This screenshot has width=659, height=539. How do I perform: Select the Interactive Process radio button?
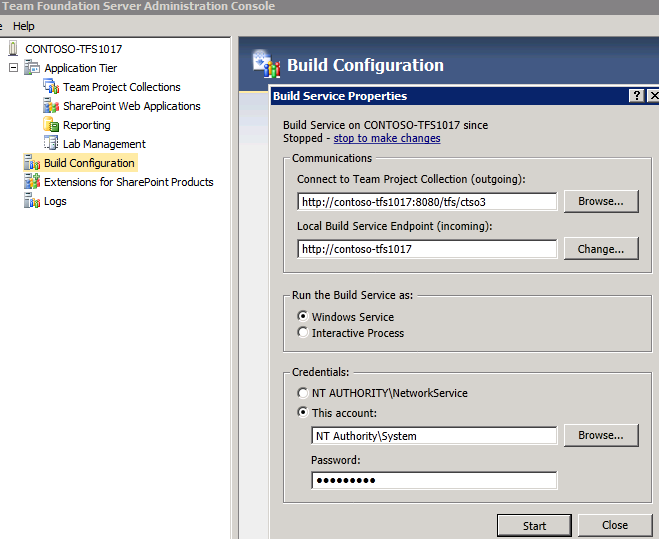(x=303, y=333)
